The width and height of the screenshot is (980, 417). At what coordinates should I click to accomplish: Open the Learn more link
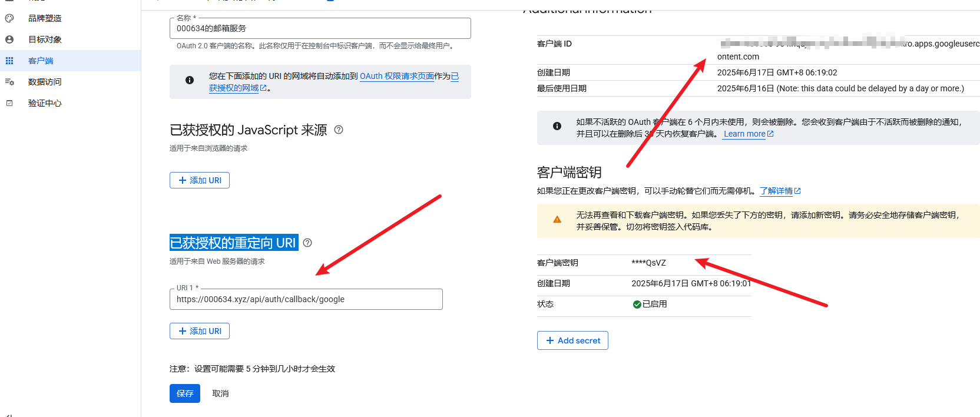(x=744, y=134)
